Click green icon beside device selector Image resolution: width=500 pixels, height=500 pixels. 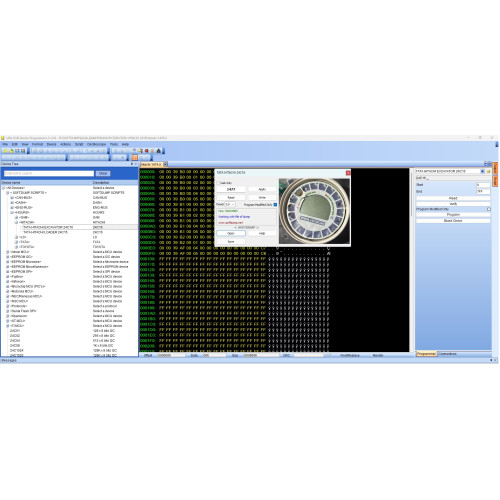489,171
